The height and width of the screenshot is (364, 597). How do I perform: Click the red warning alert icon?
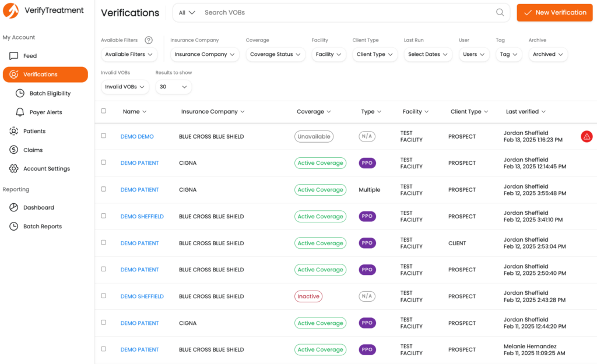tap(587, 136)
